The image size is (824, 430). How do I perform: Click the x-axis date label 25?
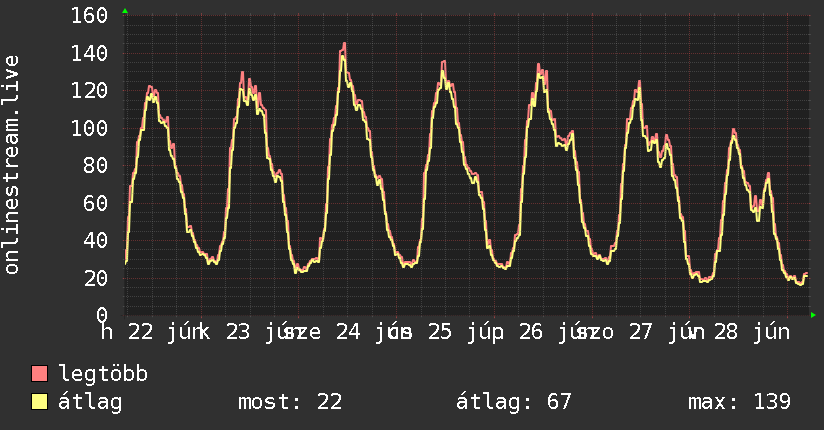(439, 332)
